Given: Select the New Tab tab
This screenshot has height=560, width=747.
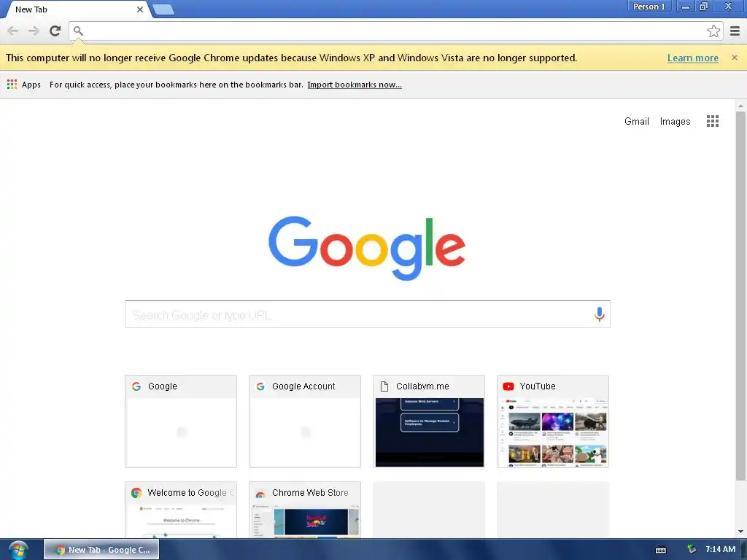Looking at the screenshot, I should pos(76,9).
